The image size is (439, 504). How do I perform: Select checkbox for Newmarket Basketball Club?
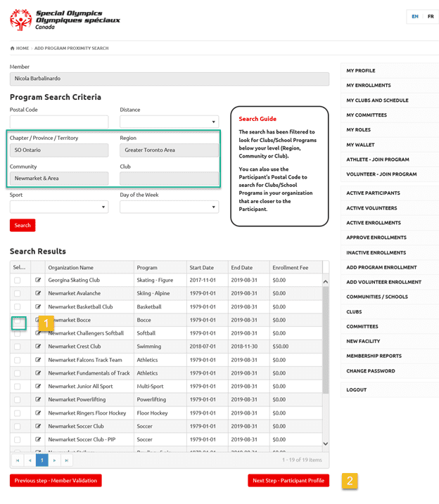click(18, 306)
